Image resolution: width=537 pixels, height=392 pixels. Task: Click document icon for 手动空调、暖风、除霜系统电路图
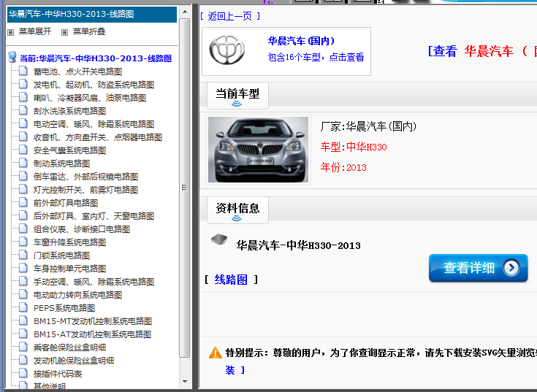[x=23, y=281]
